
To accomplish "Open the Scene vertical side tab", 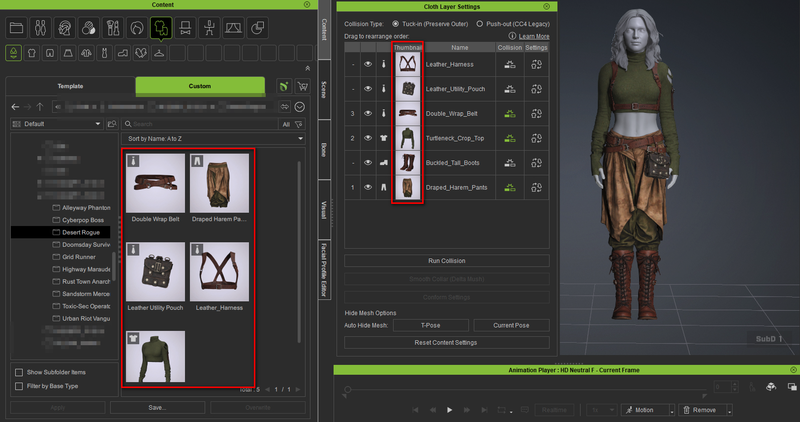I will pyautogui.click(x=323, y=90).
